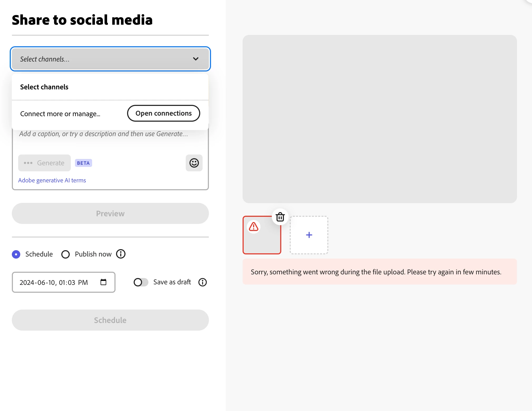Image resolution: width=532 pixels, height=411 pixels.
Task: Open the calendar icon in date field
Action: (x=103, y=282)
